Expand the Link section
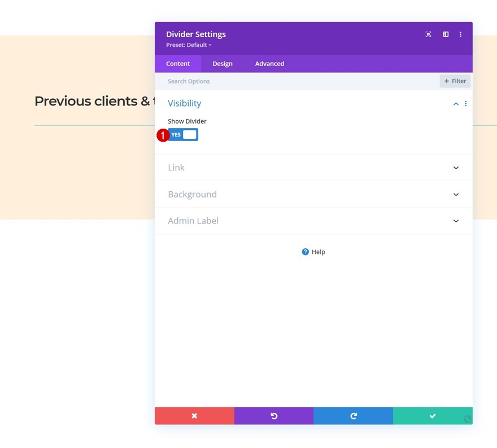The width and height of the screenshot is (497, 448). [x=313, y=168]
